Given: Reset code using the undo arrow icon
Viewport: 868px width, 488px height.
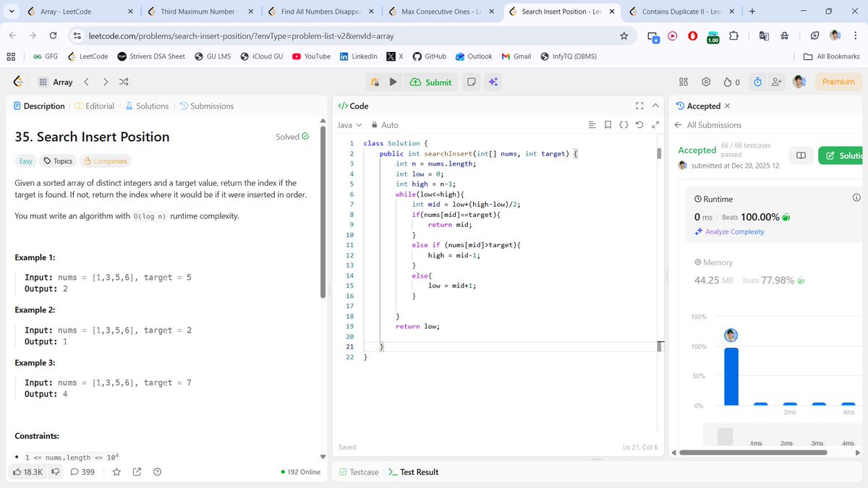Looking at the screenshot, I should [x=640, y=124].
